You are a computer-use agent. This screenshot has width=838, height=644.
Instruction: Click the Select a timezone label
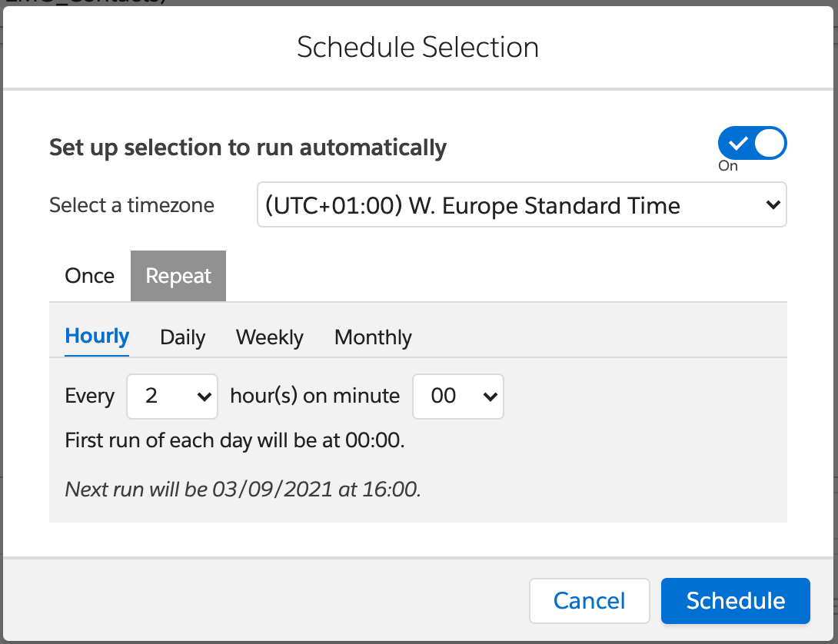[131, 205]
